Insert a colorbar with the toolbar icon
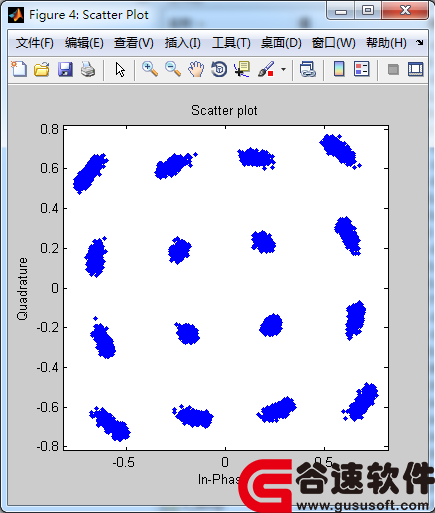Screen dimensions: 435x513 339,69
